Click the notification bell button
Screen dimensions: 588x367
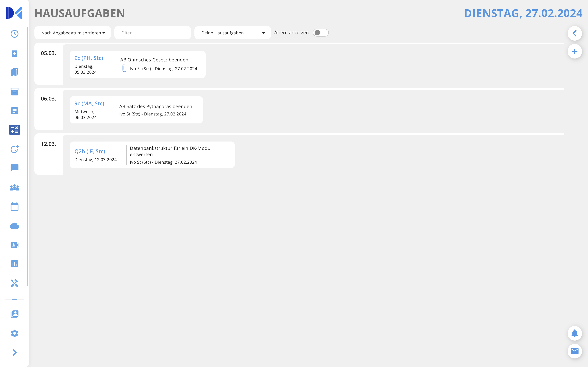[x=574, y=333]
